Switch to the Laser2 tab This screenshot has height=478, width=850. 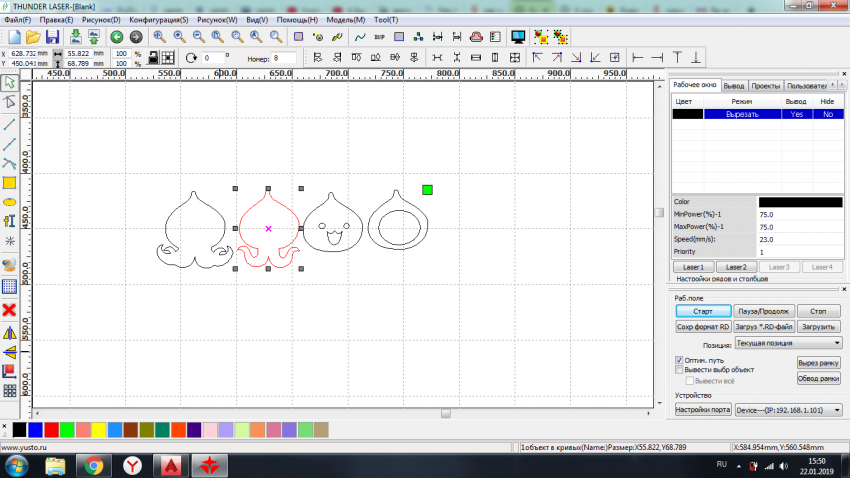pyautogui.click(x=735, y=267)
